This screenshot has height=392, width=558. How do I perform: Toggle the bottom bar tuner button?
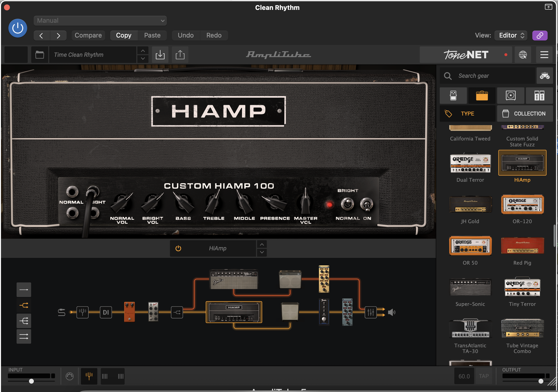(x=89, y=376)
